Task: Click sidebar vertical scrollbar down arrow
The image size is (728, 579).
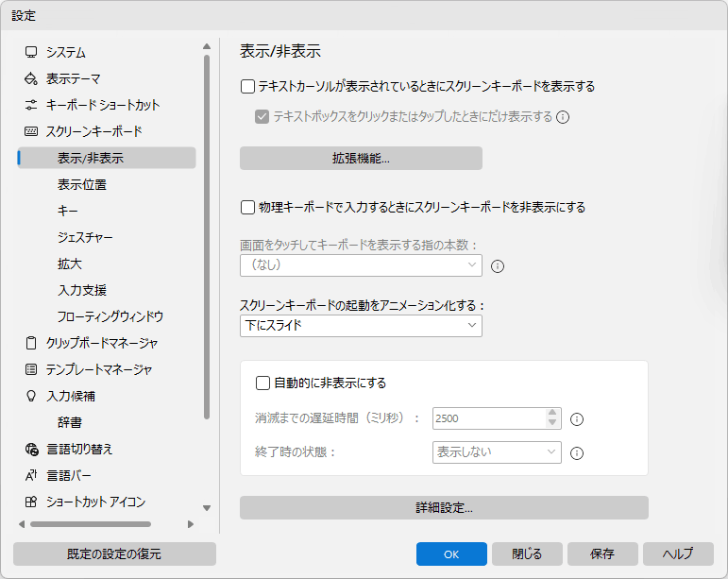Action: point(207,508)
